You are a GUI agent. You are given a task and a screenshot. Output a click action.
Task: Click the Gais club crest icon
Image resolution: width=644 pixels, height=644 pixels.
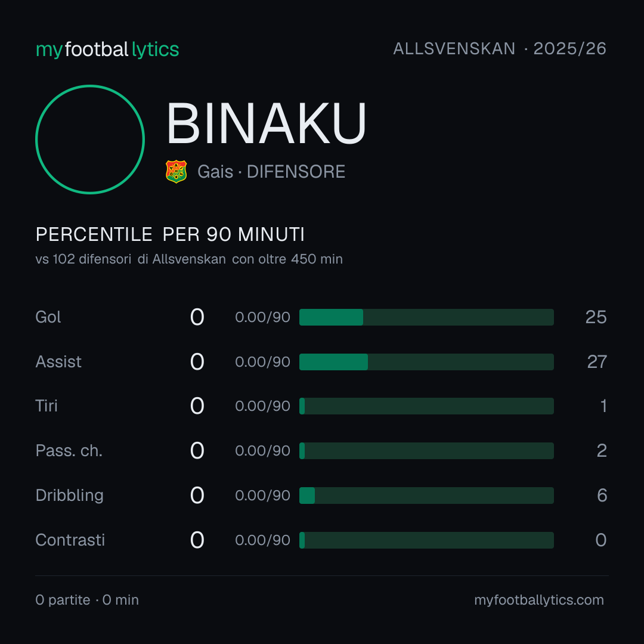(176, 171)
